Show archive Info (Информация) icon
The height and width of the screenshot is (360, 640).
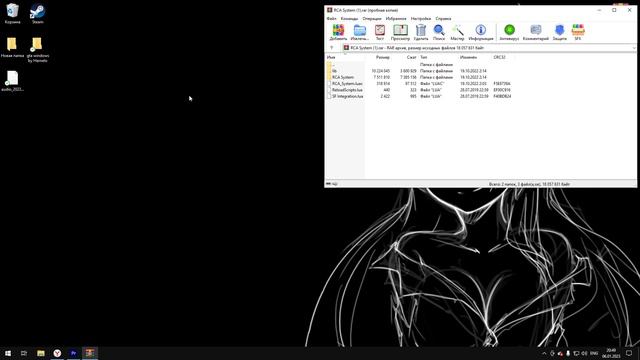coord(481,32)
